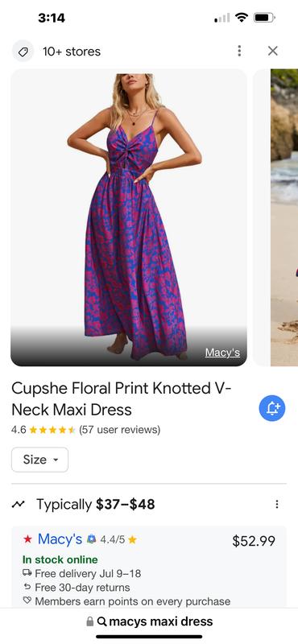
Task: Close the product panel with the X
Action: tap(273, 51)
